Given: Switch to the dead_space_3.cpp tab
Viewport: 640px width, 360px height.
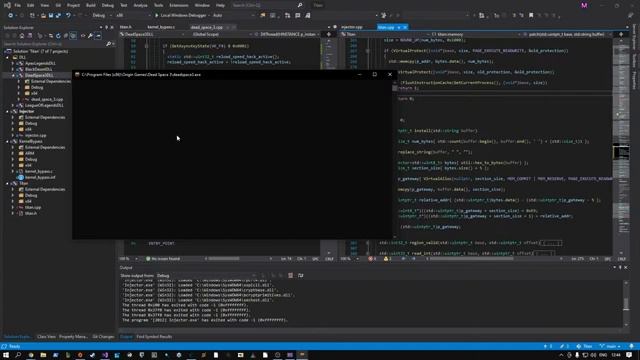Looking at the screenshot, I should [207, 27].
